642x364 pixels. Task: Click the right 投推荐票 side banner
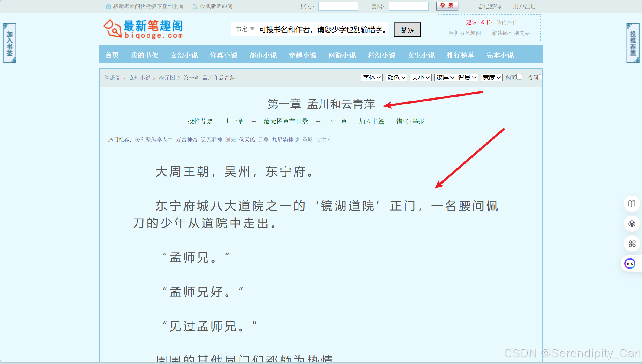(633, 43)
